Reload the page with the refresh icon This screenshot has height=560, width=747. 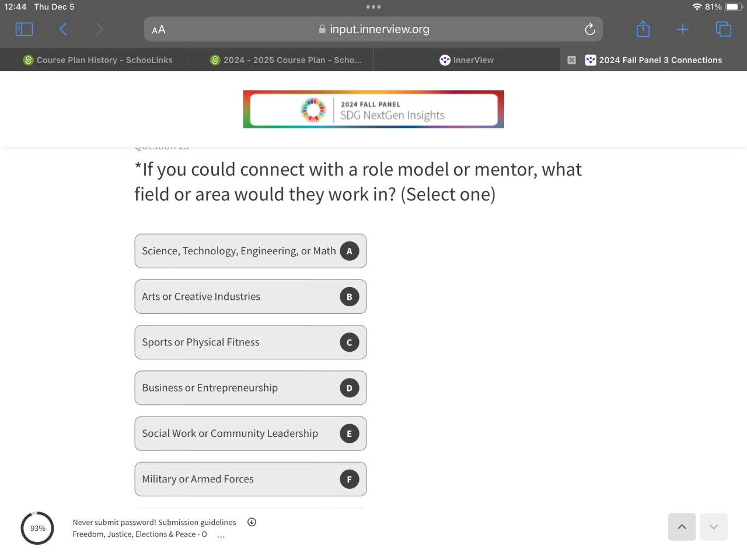590,29
